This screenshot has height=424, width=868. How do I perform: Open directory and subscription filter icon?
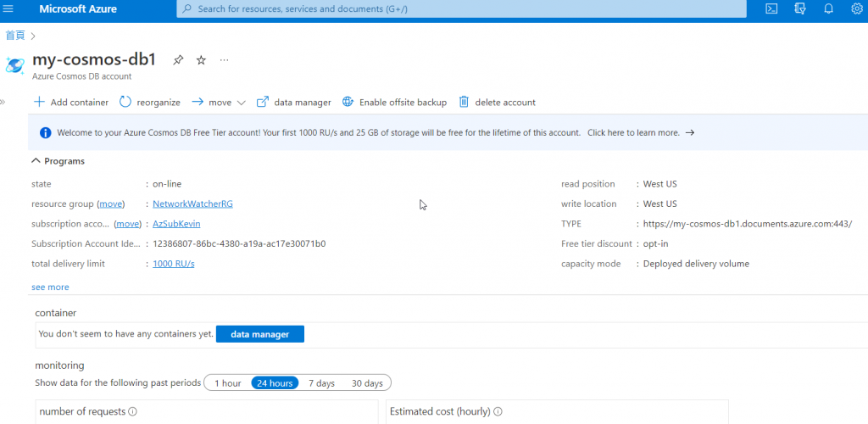point(799,8)
